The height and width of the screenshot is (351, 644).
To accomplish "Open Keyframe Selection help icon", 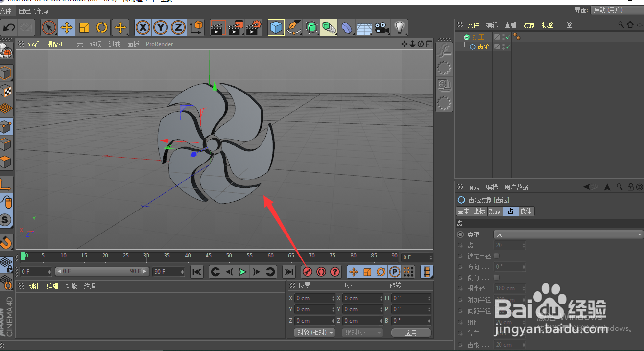I will tap(335, 272).
